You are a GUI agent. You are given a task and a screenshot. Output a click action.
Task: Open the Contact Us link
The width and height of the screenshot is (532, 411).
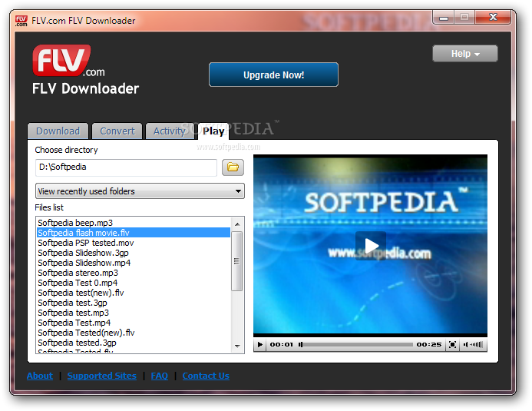[206, 376]
